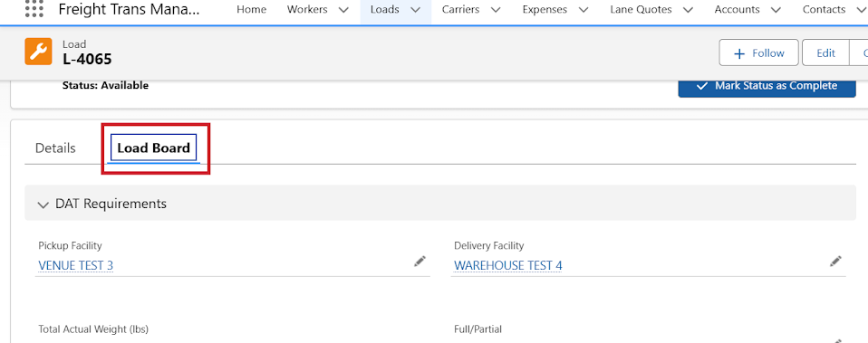Open the Lane Quotes tab
The image size is (868, 343).
[x=641, y=9]
